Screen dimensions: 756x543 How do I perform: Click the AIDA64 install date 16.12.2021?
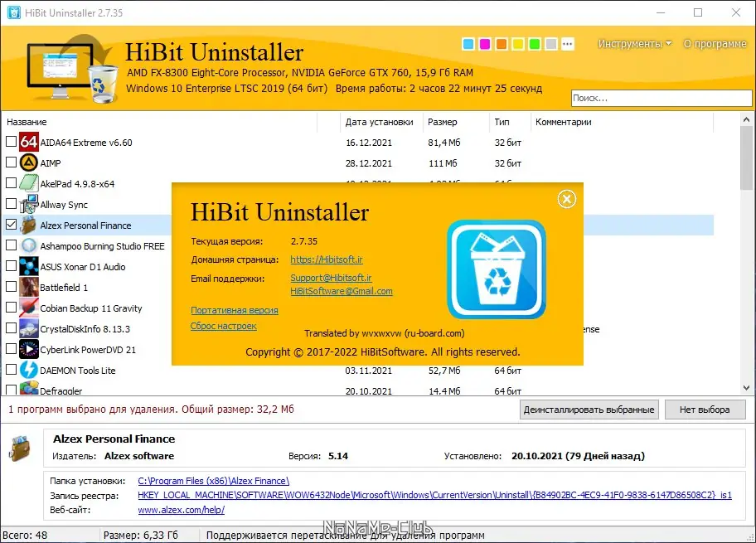click(369, 143)
